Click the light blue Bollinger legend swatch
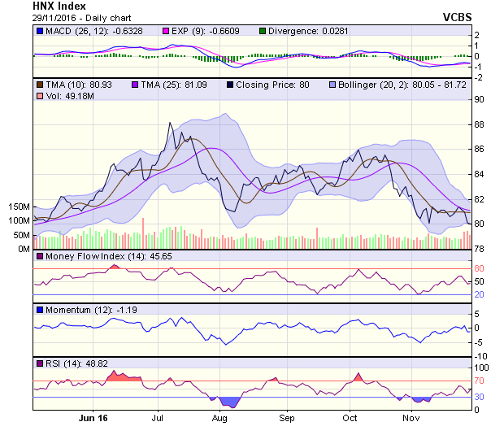Screen dimensions: 504x435 (x=332, y=84)
